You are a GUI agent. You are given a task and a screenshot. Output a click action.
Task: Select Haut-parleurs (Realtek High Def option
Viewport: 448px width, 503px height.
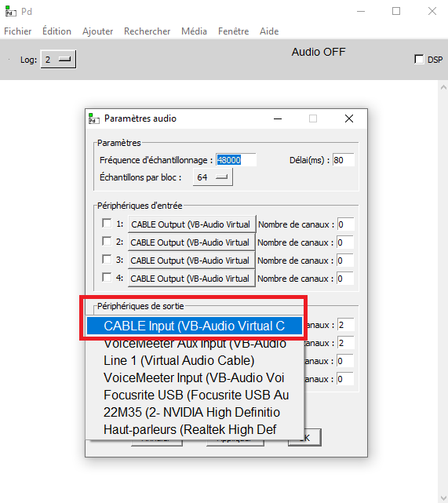195,430
